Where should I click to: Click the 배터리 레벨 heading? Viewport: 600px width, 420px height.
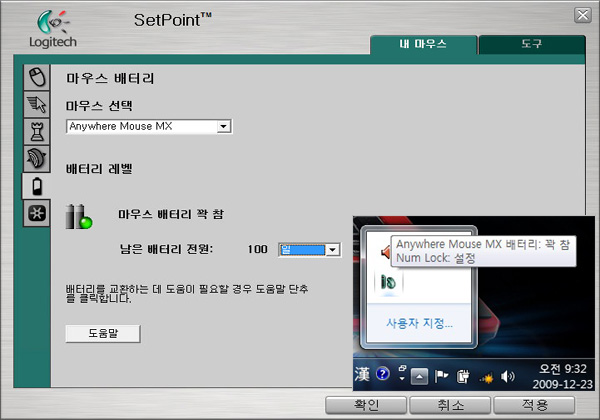[x=99, y=169]
